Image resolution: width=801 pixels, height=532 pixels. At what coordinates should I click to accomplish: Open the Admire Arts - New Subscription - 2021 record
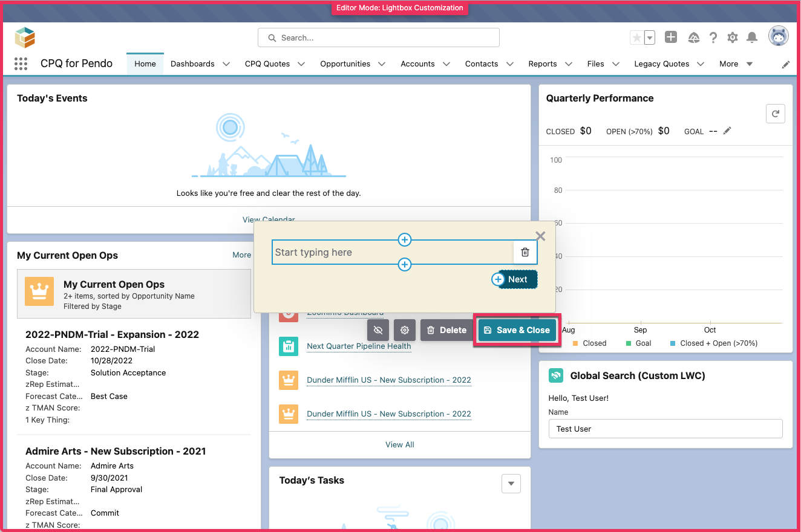tap(116, 451)
